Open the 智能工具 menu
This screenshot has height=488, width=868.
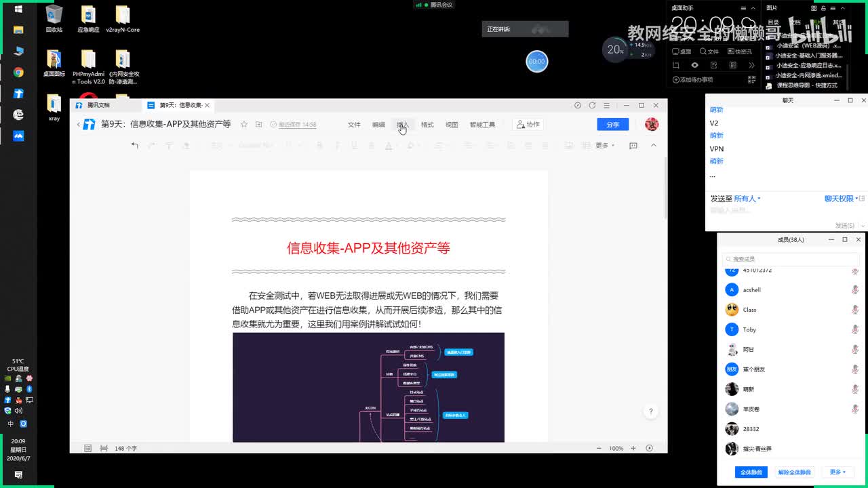(x=482, y=125)
